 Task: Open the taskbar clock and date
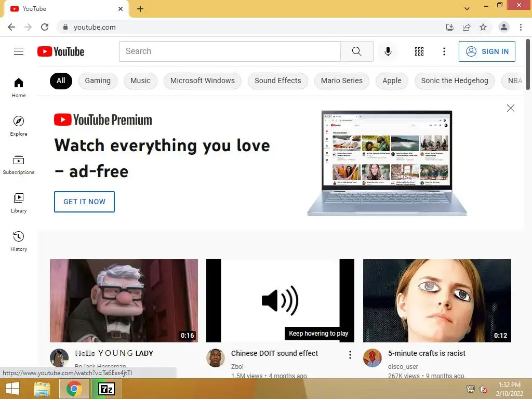509,389
